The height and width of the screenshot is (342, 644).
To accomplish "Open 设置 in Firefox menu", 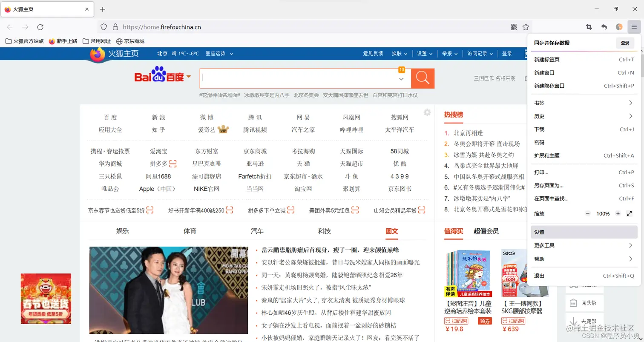I will tap(584, 232).
